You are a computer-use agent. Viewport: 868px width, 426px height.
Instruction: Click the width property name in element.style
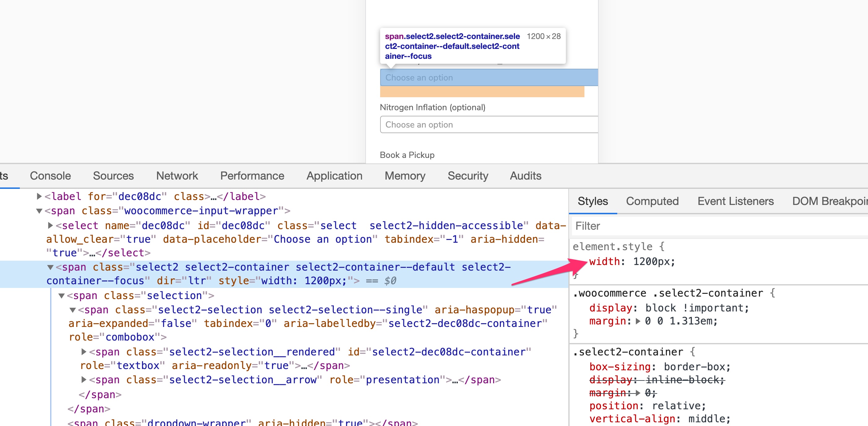click(605, 261)
